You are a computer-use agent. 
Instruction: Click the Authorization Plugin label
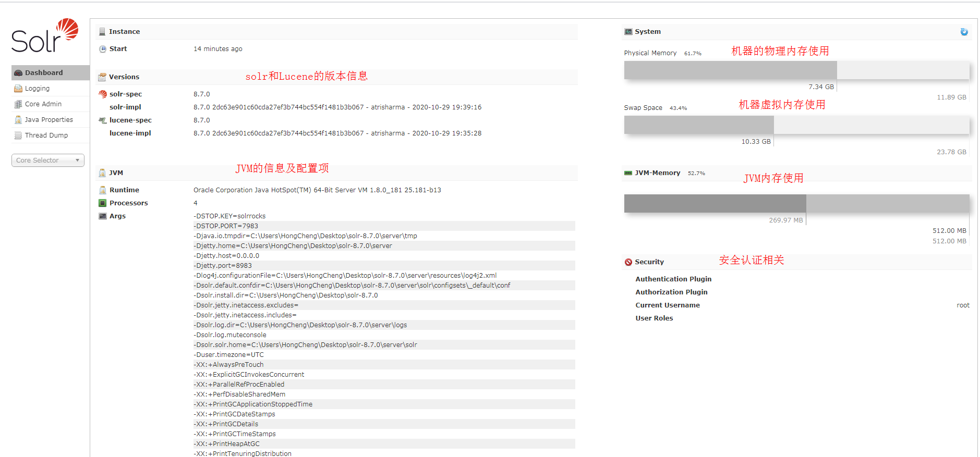(671, 292)
